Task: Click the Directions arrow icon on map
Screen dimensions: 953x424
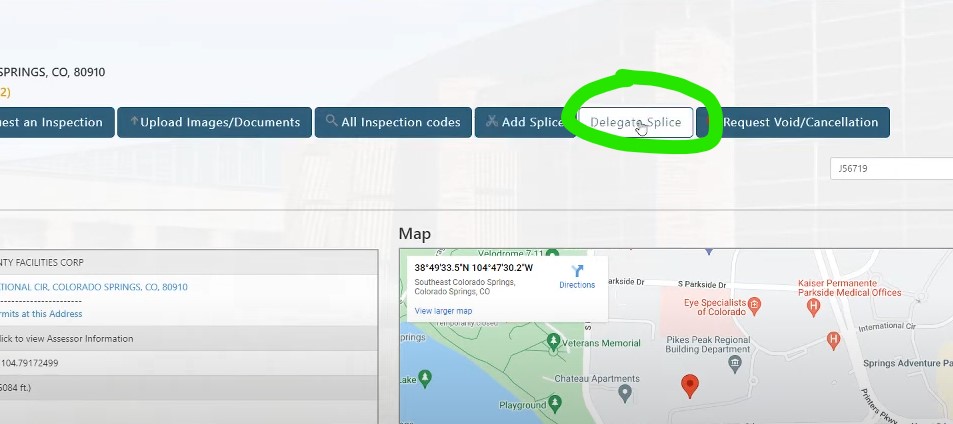Action: [577, 271]
